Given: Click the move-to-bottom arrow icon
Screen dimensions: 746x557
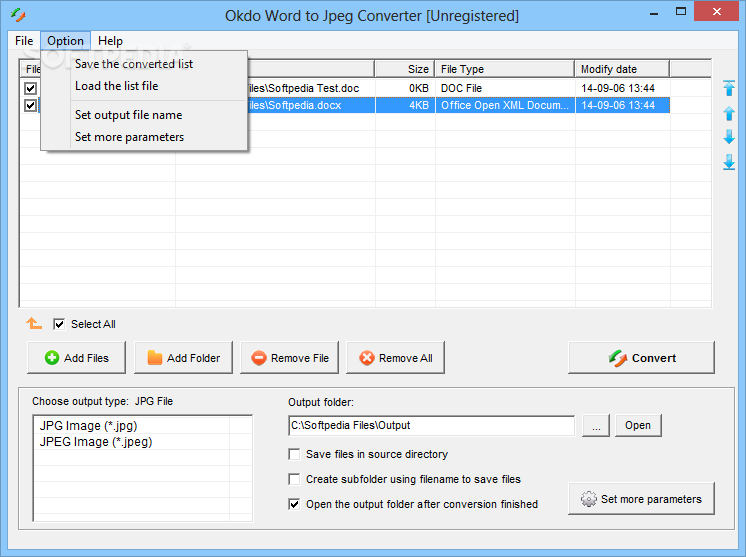Looking at the screenshot, I should (729, 162).
